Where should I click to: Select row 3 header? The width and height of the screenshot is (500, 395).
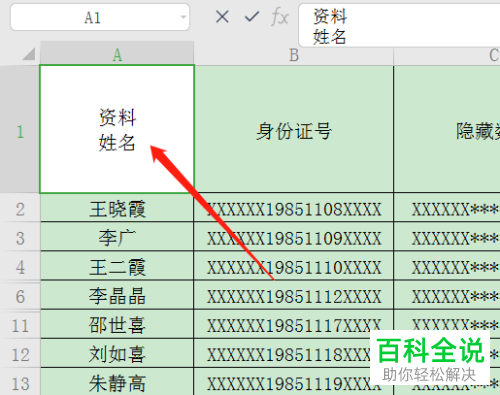(20, 237)
